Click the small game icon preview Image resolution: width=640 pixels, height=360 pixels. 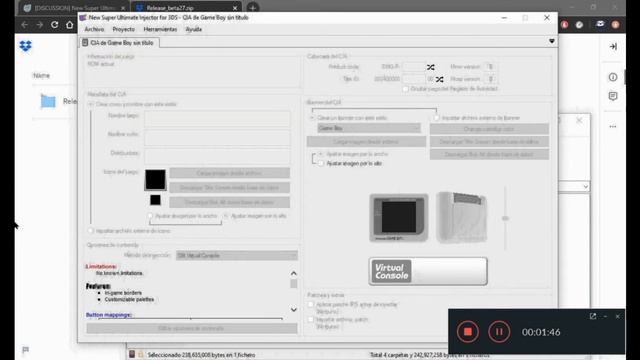pyautogui.click(x=155, y=200)
